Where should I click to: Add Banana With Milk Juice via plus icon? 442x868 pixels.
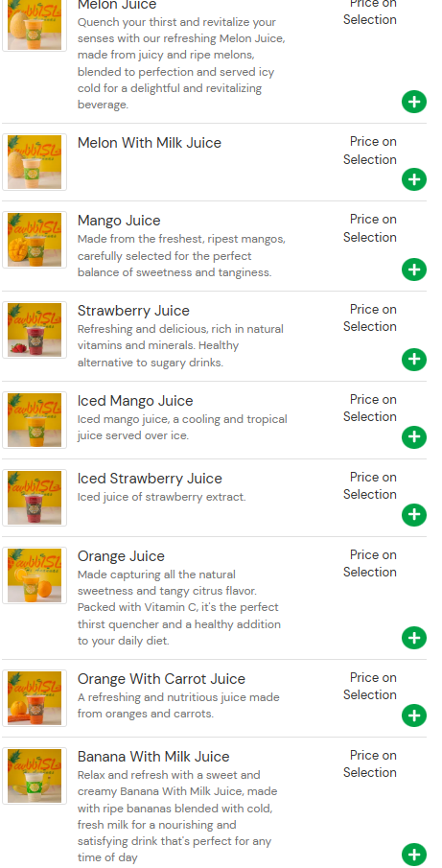click(x=414, y=855)
